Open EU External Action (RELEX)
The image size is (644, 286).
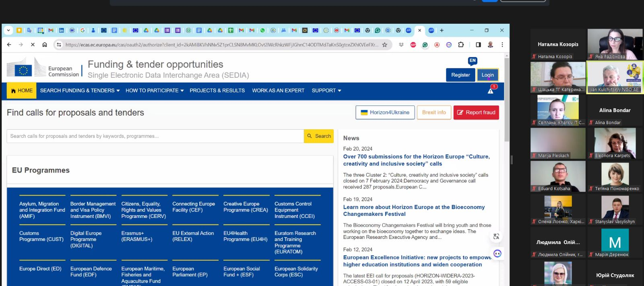click(x=193, y=236)
